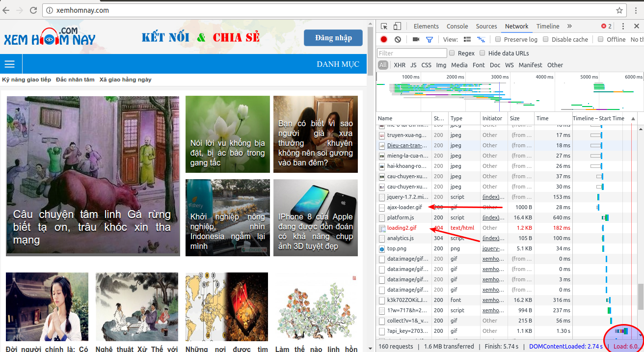Open the Gà rừng biết tạ ơn article
This screenshot has height=352, width=644.
[x=92, y=175]
